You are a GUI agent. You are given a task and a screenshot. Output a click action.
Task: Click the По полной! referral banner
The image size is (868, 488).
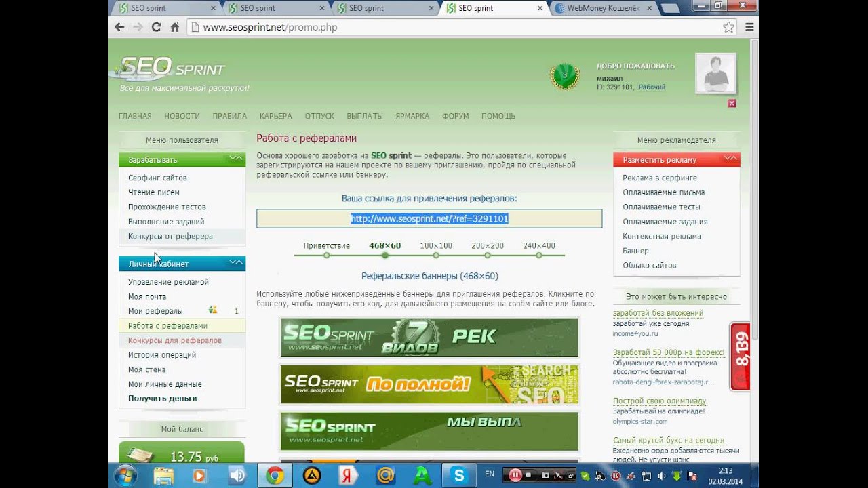pyautogui.click(x=429, y=384)
